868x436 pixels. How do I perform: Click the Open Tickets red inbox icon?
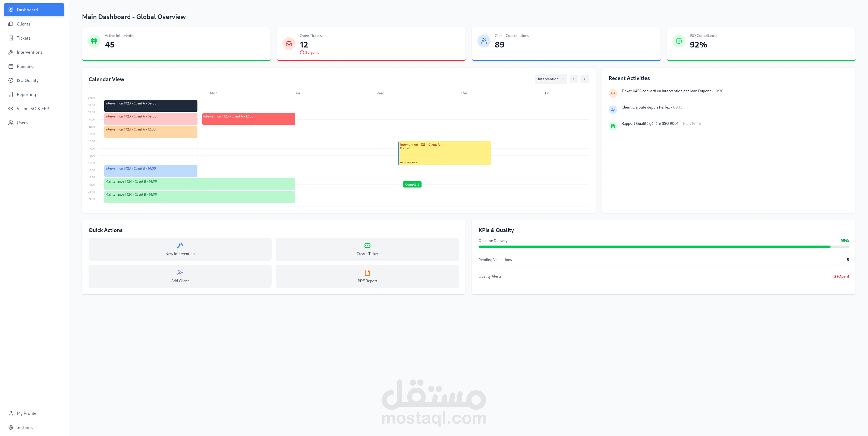click(289, 44)
